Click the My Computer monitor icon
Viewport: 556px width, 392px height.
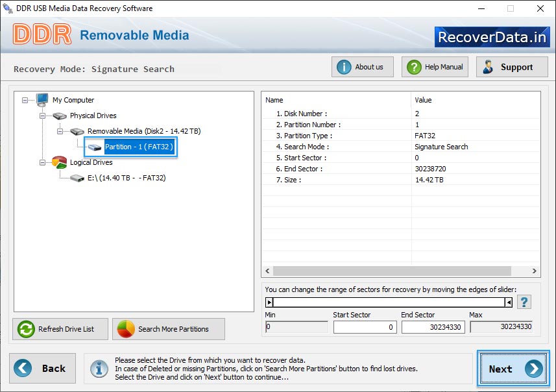42,100
